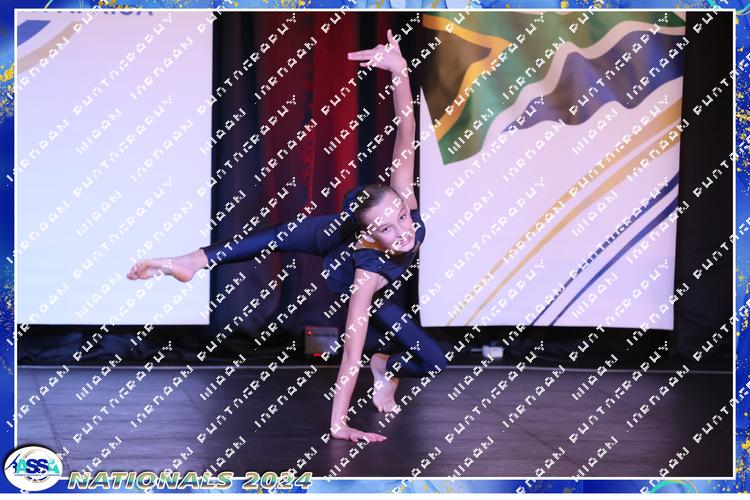
Task: Select the dancer in the photo
Action: pyautogui.click(x=287, y=237)
